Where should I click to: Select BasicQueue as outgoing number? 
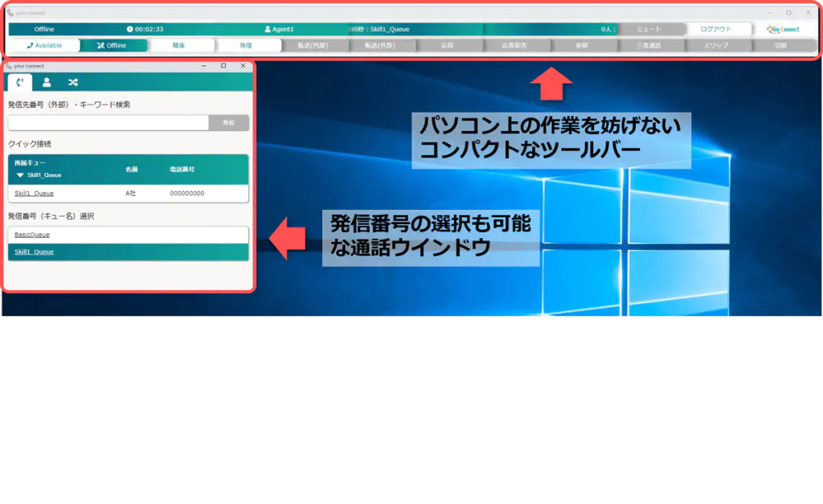click(128, 235)
